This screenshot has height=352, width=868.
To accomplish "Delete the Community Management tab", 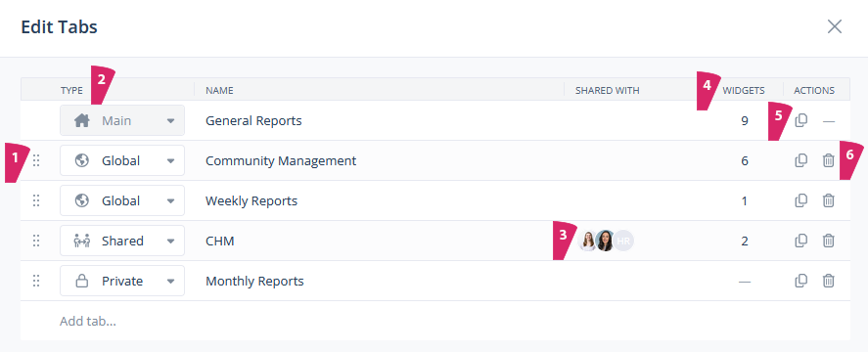I will (x=828, y=160).
